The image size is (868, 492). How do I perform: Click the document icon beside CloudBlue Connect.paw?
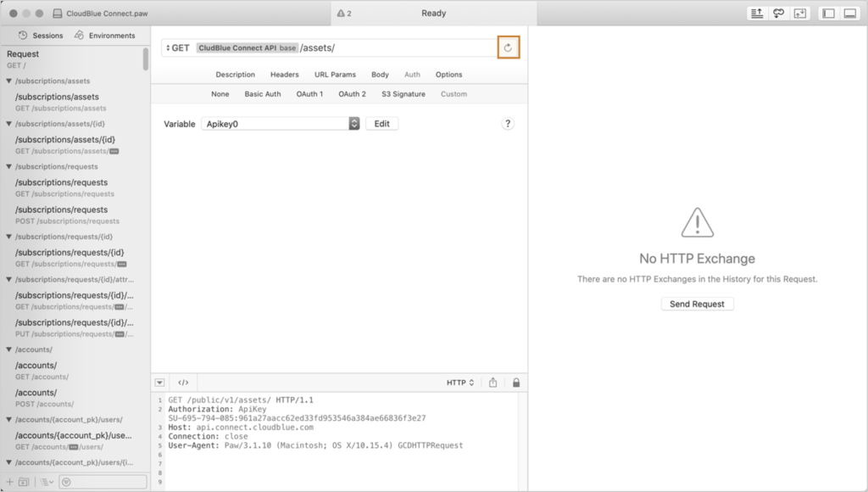(57, 14)
